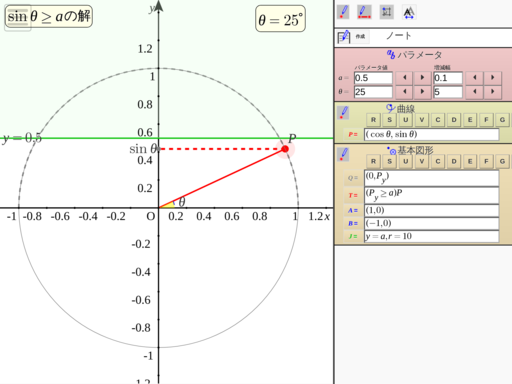The height and width of the screenshot is (384, 512).
Task: Click the origin O label
Action: click(x=151, y=217)
